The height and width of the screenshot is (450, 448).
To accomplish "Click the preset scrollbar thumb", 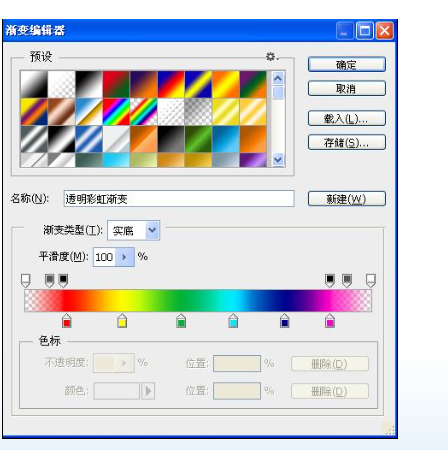I will 278,92.
